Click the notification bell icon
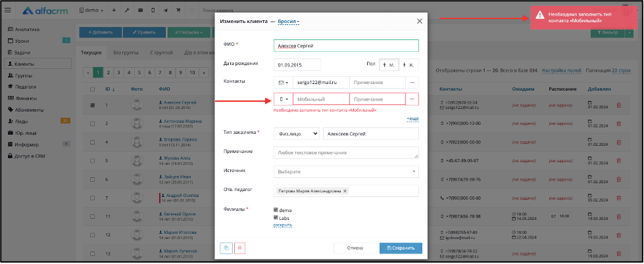644x264 pixels. pos(192,11)
